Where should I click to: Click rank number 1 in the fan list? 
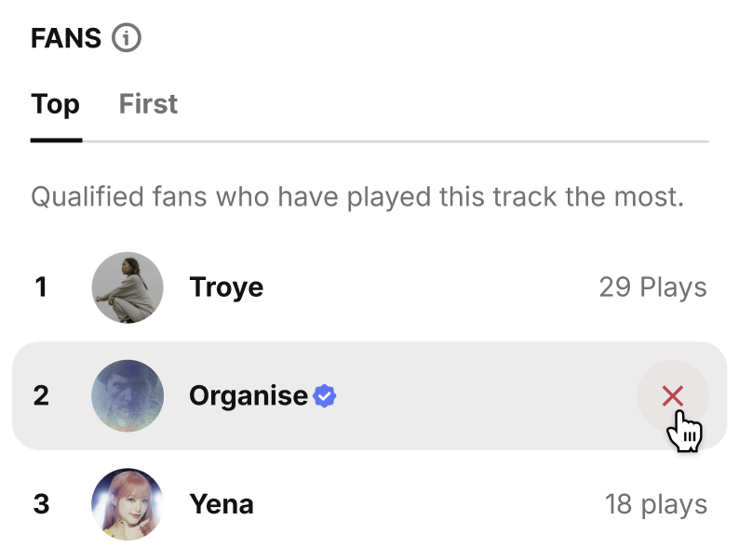[x=40, y=287]
